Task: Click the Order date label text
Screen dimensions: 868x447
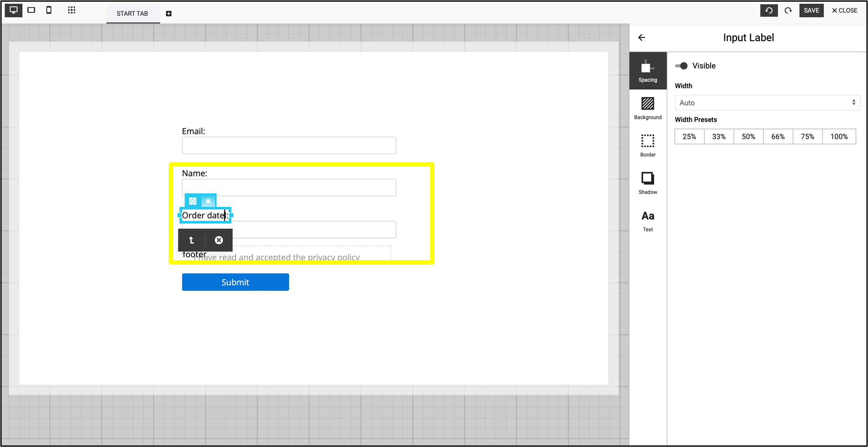Action: [x=205, y=215]
